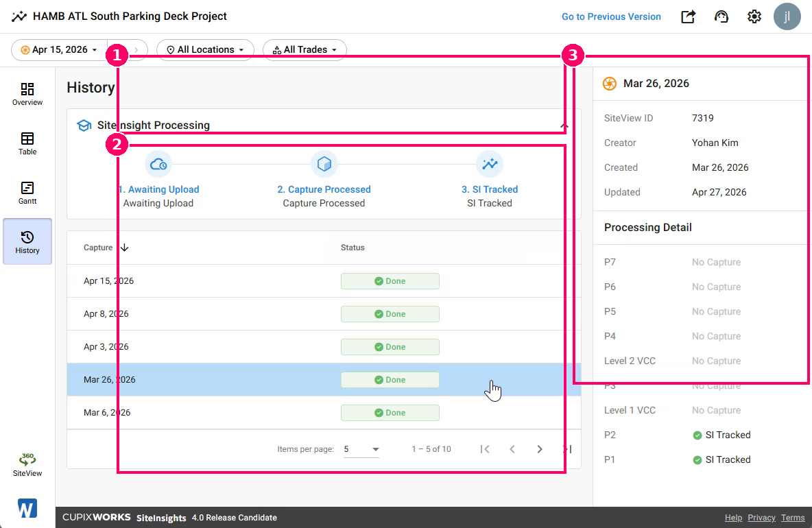Go to the next page of captures
Viewport: 812px width, 528px height.
coord(540,449)
